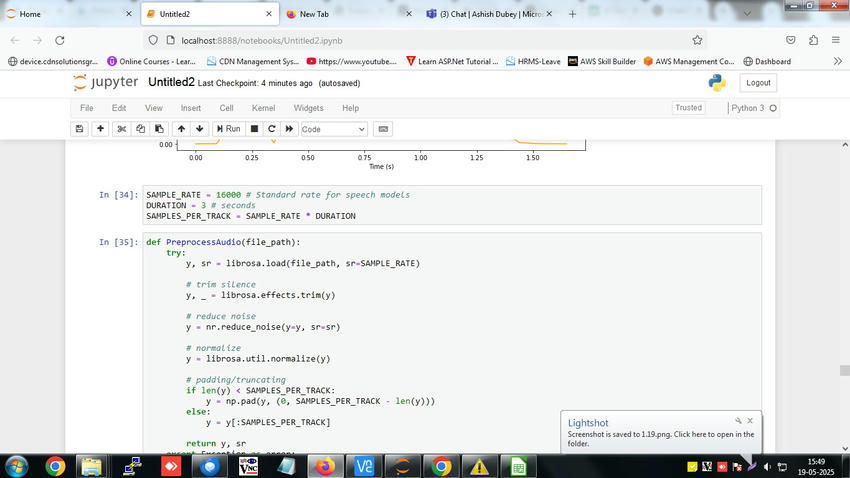
Task: Interrupt the kernel with the stop icon
Action: (x=254, y=129)
